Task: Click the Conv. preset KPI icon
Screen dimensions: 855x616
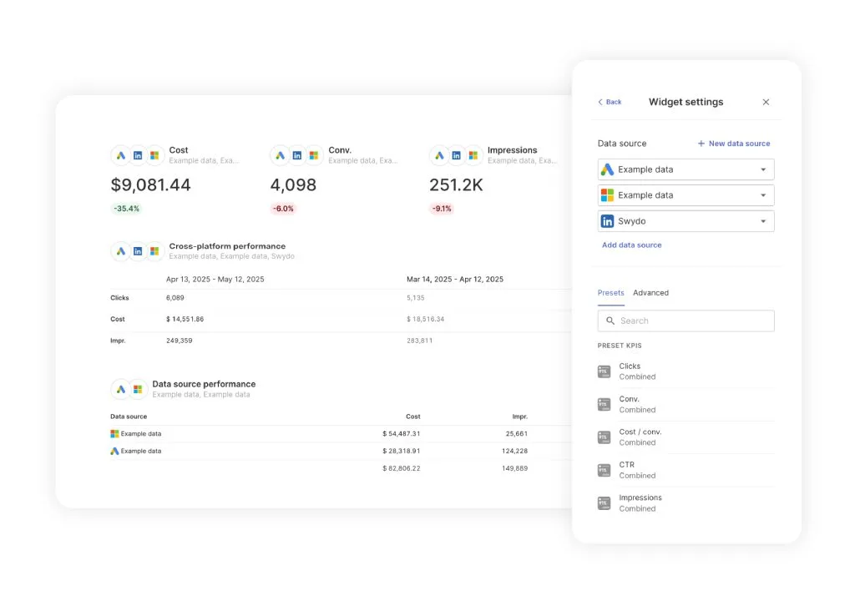Action: (605, 404)
